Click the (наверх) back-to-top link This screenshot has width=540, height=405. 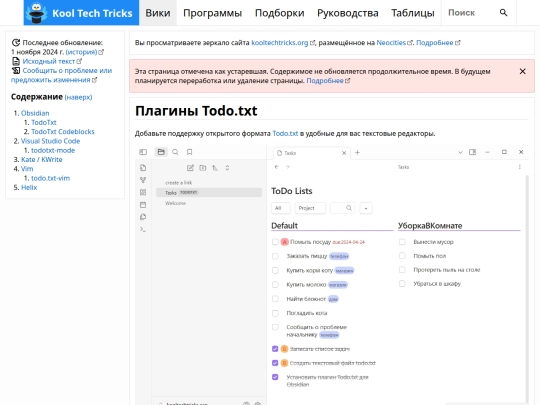coord(78,97)
